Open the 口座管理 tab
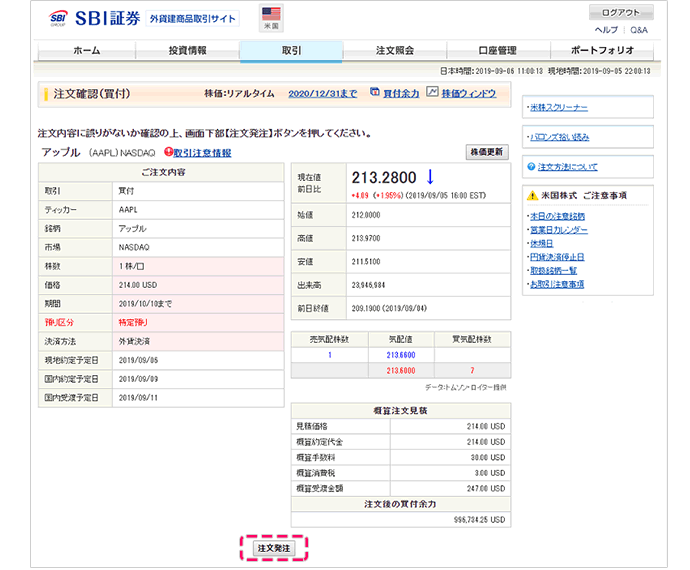This screenshot has width=690, height=570. (x=498, y=50)
